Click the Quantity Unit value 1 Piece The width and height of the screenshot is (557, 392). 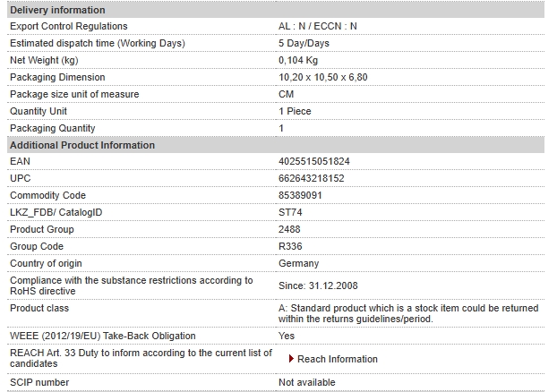pos(295,111)
